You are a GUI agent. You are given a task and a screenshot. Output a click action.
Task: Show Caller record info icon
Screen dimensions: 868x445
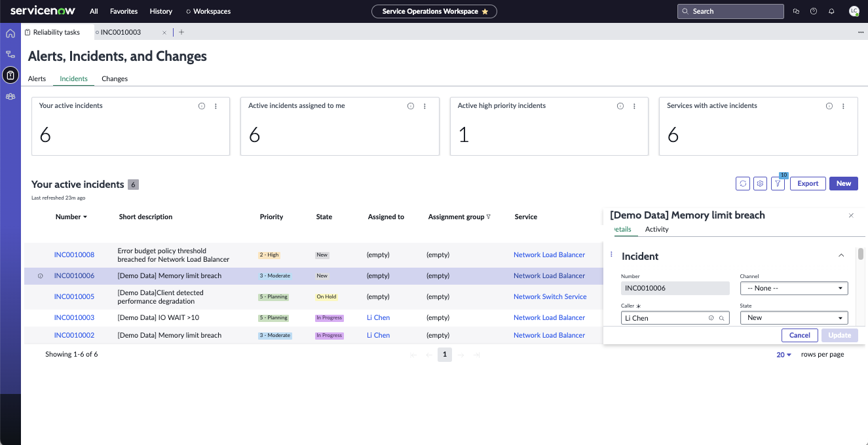711,318
